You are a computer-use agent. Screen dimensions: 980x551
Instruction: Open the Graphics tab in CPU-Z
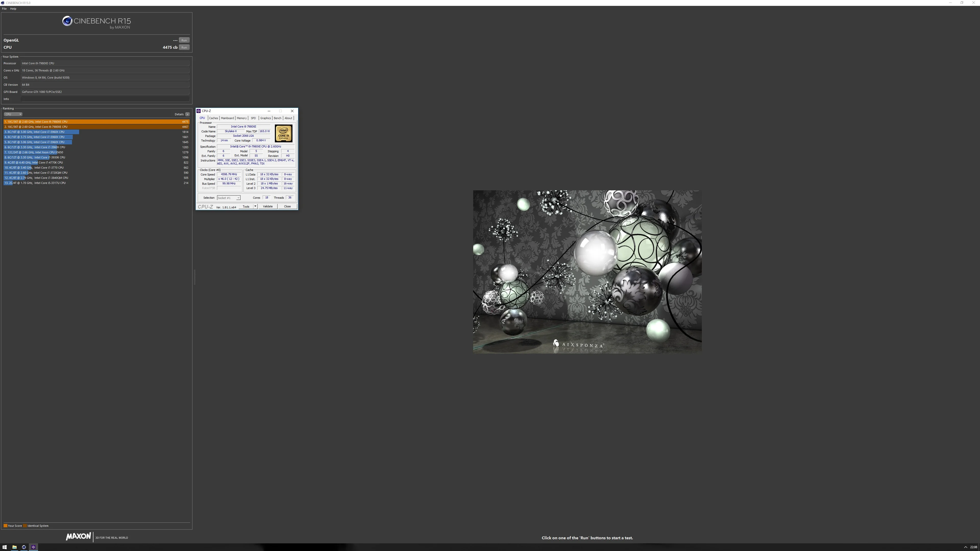(265, 118)
